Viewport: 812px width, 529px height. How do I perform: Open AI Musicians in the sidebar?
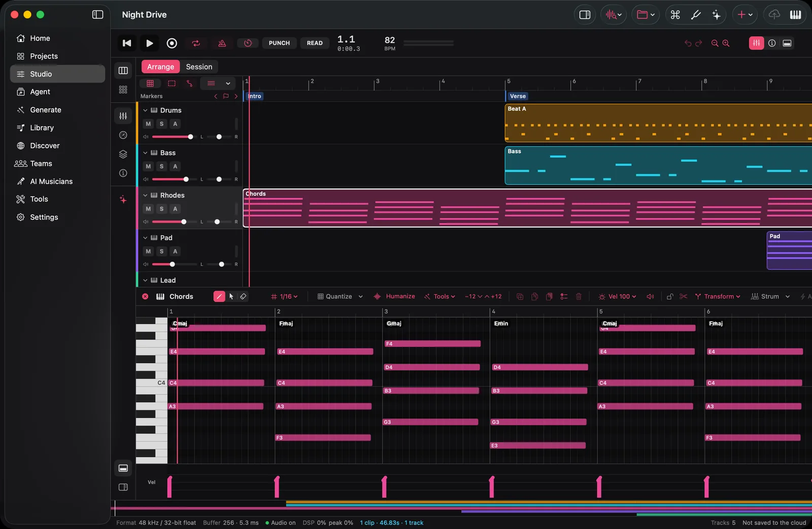pos(57,182)
